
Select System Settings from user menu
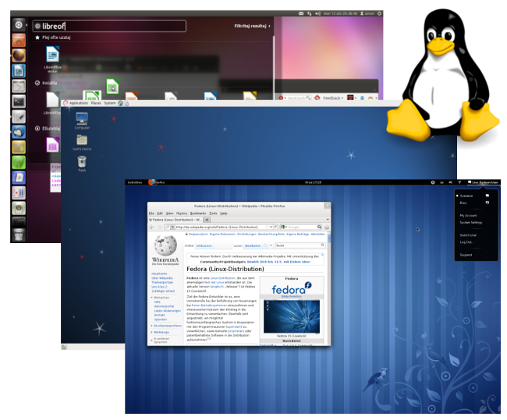click(470, 222)
